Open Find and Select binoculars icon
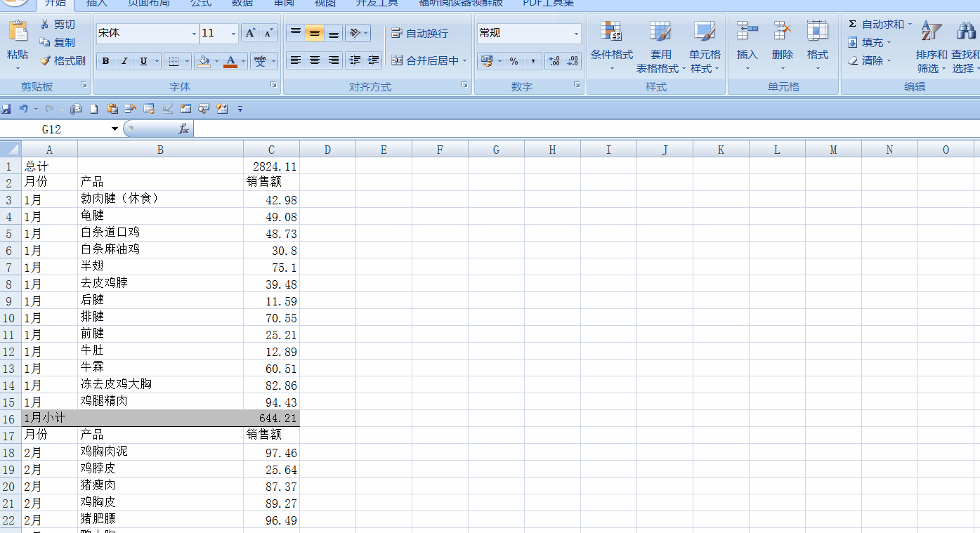Image resolution: width=980 pixels, height=533 pixels. 965,32
